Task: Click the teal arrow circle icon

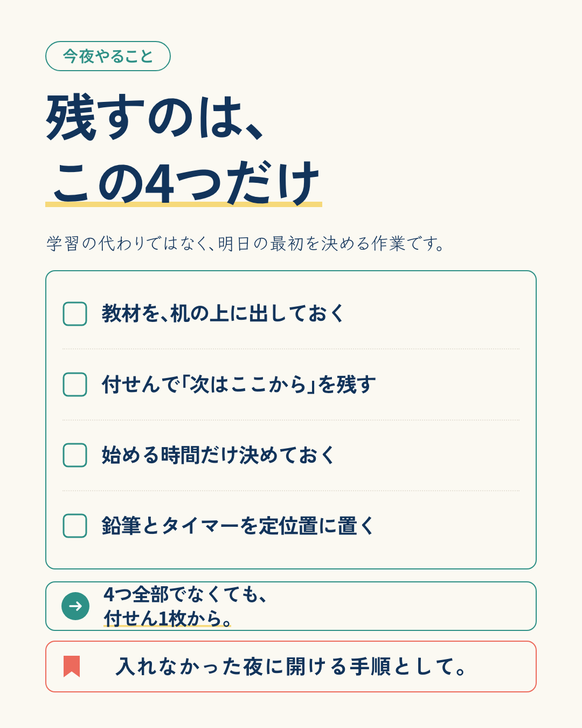Action: [x=75, y=606]
